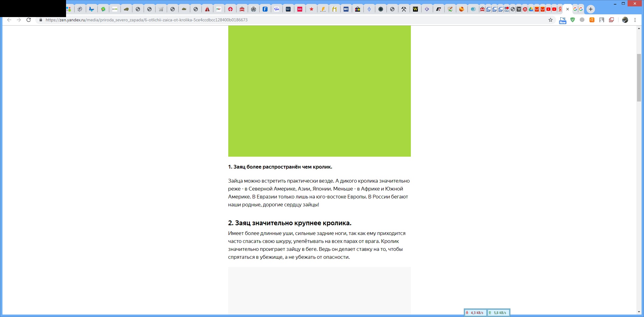Screen dimensions: 644x317
Task: Switch to the red 'ws' favicon tab
Action: [300, 9]
